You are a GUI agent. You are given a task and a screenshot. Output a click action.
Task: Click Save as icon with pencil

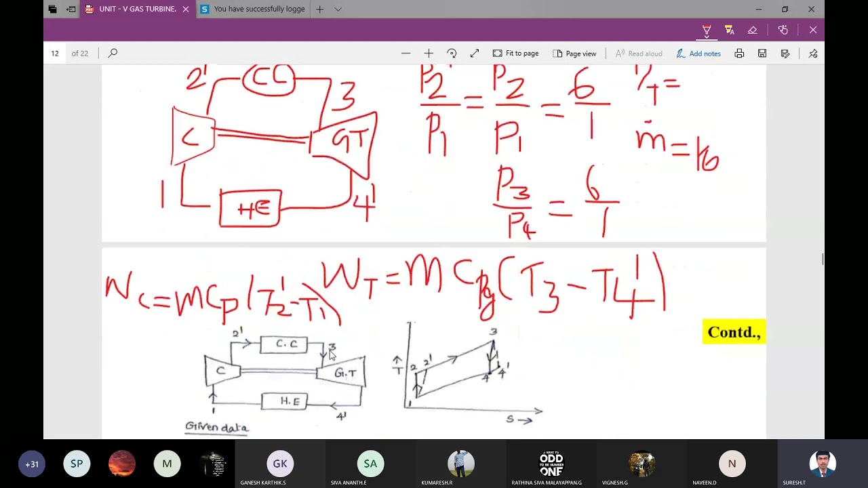[x=785, y=54]
